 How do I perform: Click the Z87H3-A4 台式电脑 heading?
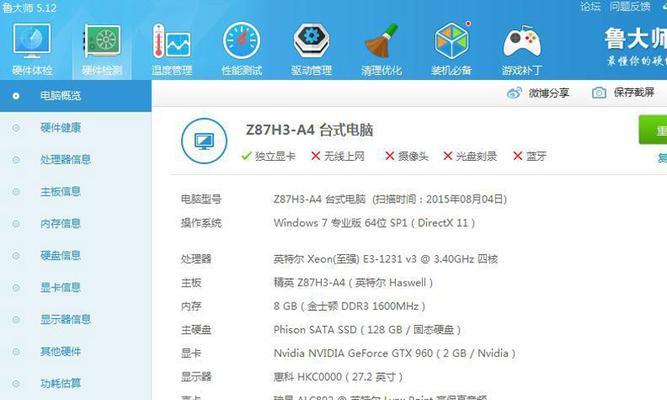coord(309,130)
